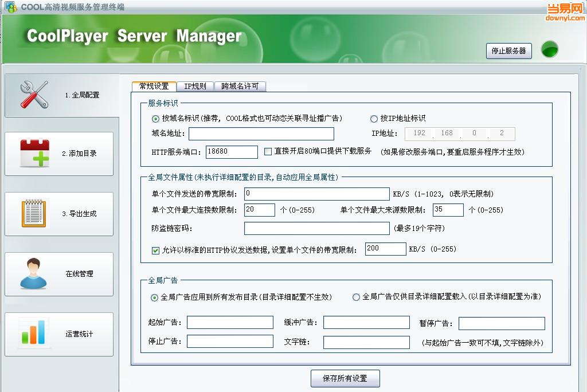
Task: Click inside the 域名地址 input field
Action: pos(261,134)
